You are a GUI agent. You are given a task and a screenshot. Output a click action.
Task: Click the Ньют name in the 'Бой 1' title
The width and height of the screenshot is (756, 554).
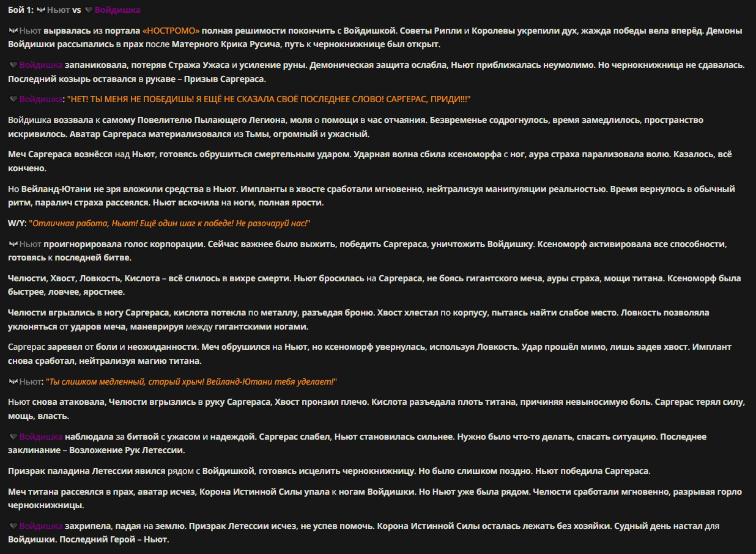tap(58, 10)
